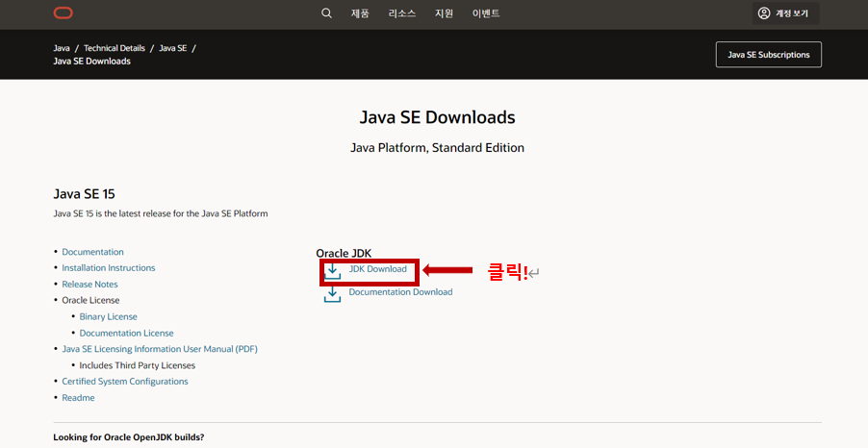Open the Binary License link

(x=108, y=317)
